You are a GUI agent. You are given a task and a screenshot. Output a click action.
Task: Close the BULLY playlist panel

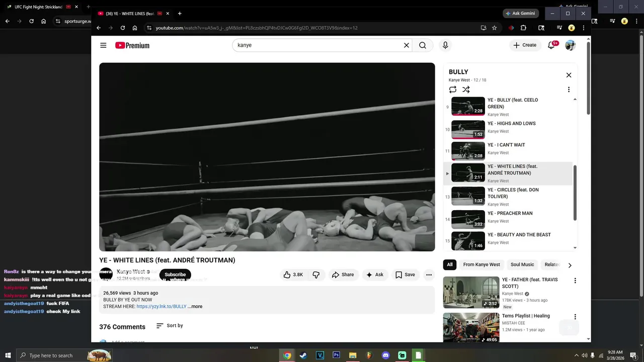point(569,75)
